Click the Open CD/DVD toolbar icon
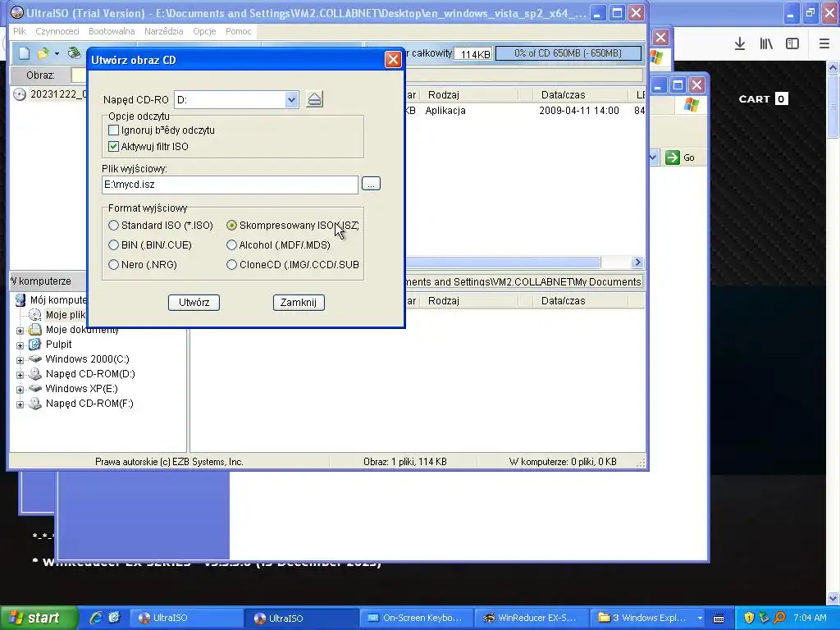 click(74, 52)
